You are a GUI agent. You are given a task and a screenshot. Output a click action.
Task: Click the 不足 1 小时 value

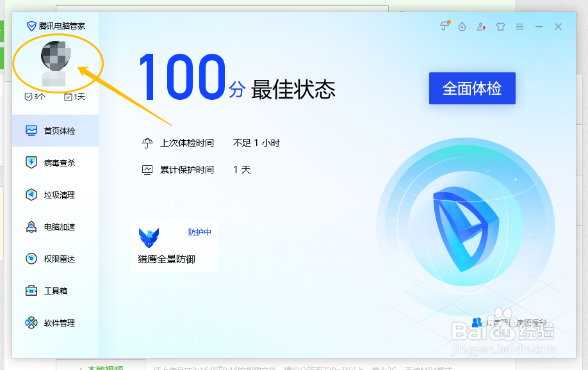pyautogui.click(x=256, y=143)
